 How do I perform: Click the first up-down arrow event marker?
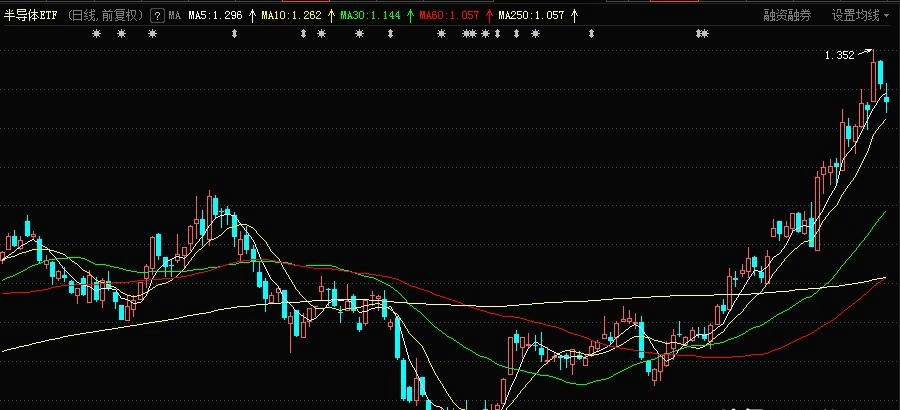[x=234, y=34]
